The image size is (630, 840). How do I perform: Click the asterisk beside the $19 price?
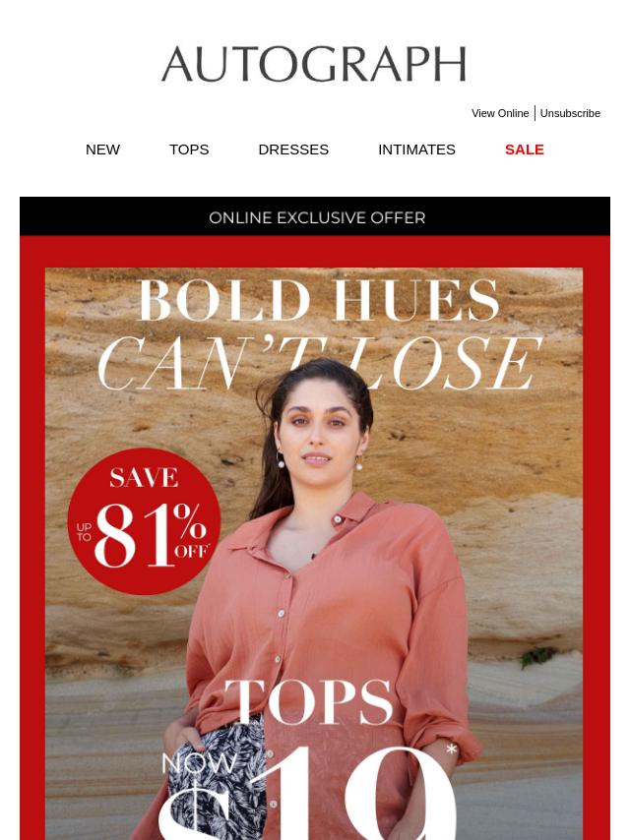(x=452, y=750)
